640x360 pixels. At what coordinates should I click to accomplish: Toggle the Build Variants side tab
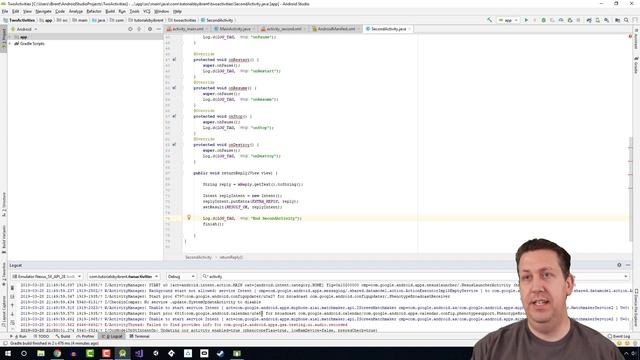pyautogui.click(x=4, y=238)
